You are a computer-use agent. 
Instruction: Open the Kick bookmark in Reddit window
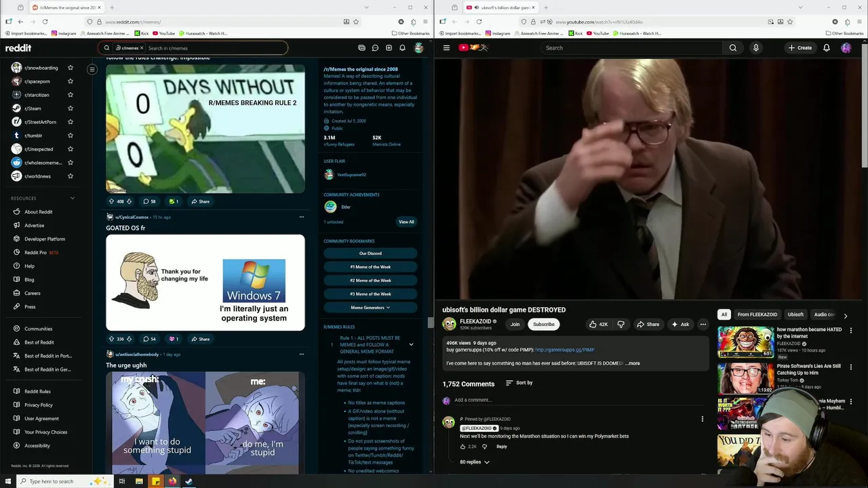click(142, 33)
